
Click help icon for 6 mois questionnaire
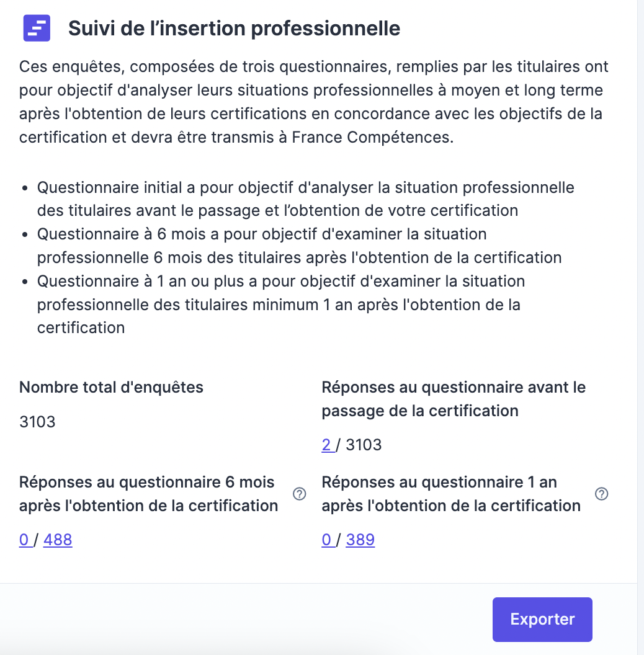click(x=300, y=494)
